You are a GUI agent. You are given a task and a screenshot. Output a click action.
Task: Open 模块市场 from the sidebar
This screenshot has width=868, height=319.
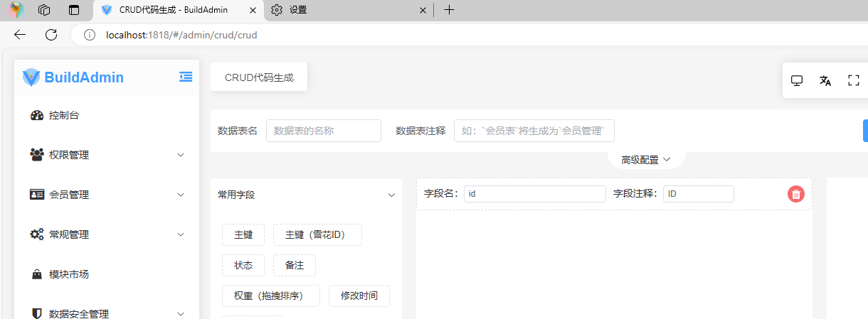click(x=69, y=274)
